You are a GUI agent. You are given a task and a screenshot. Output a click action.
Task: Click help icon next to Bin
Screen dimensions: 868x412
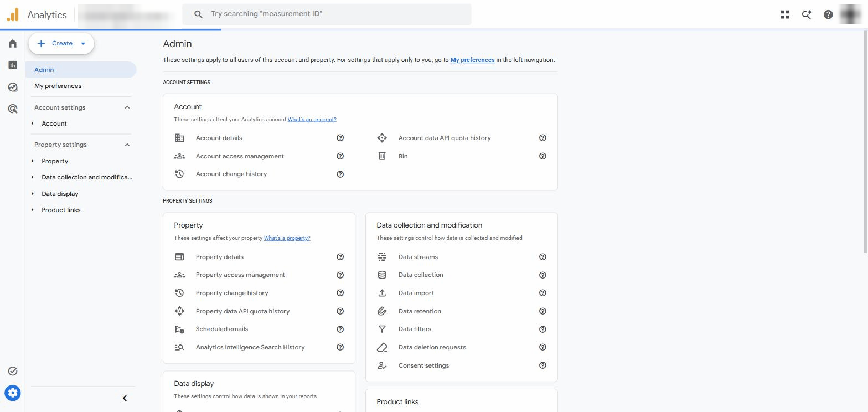(x=542, y=156)
